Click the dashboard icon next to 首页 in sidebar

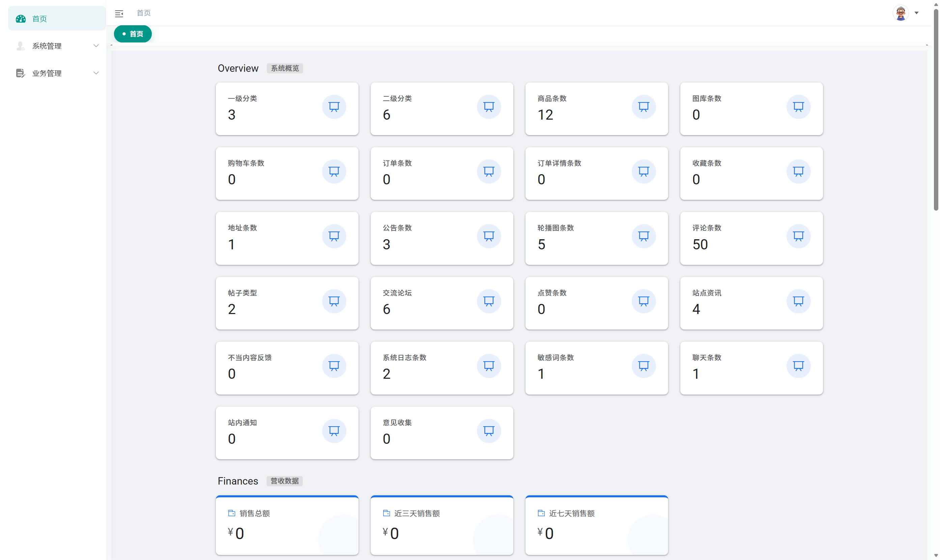(x=21, y=19)
